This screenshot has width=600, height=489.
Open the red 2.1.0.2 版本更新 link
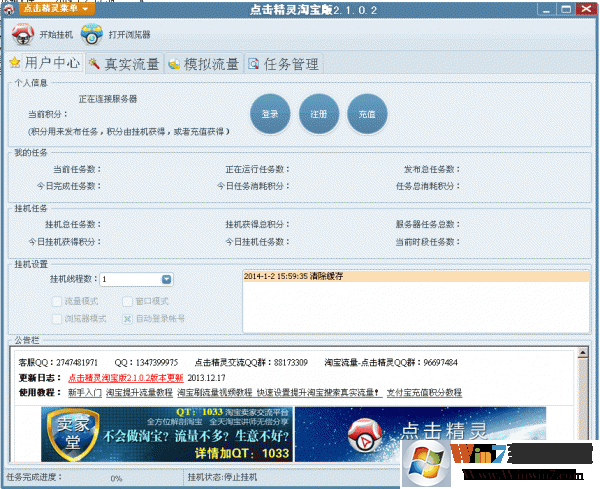[x=126, y=378]
